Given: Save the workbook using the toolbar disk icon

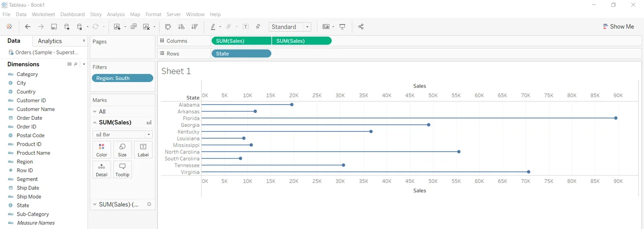Looking at the screenshot, I should 54,27.
